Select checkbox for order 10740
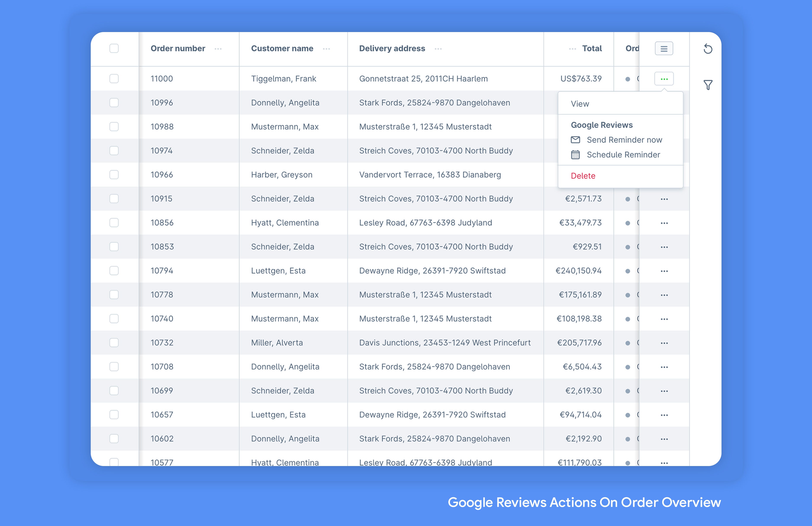Screen dimensions: 812x526 [x=114, y=318]
